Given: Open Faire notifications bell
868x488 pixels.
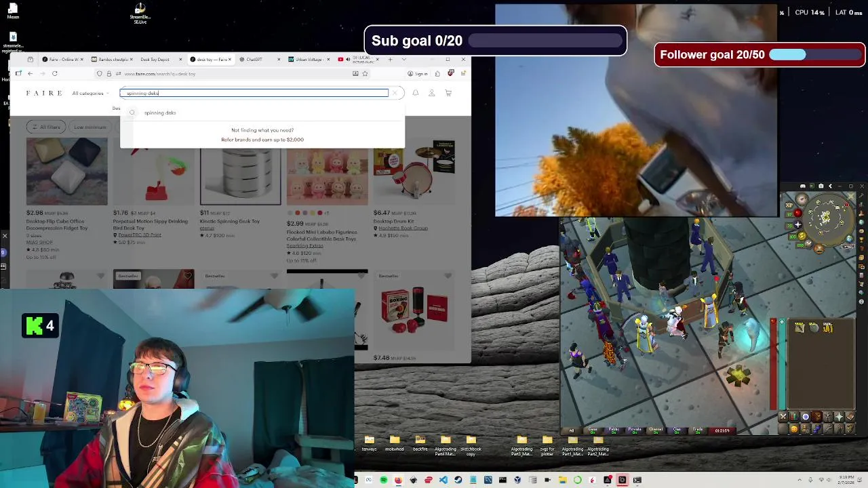Looking at the screenshot, I should tap(416, 93).
